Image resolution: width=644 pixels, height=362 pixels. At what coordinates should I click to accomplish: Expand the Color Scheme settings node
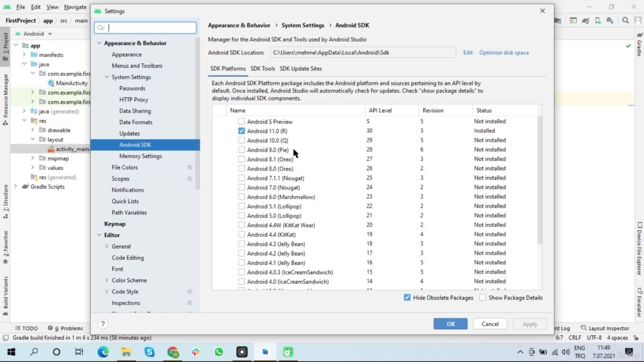click(x=107, y=280)
